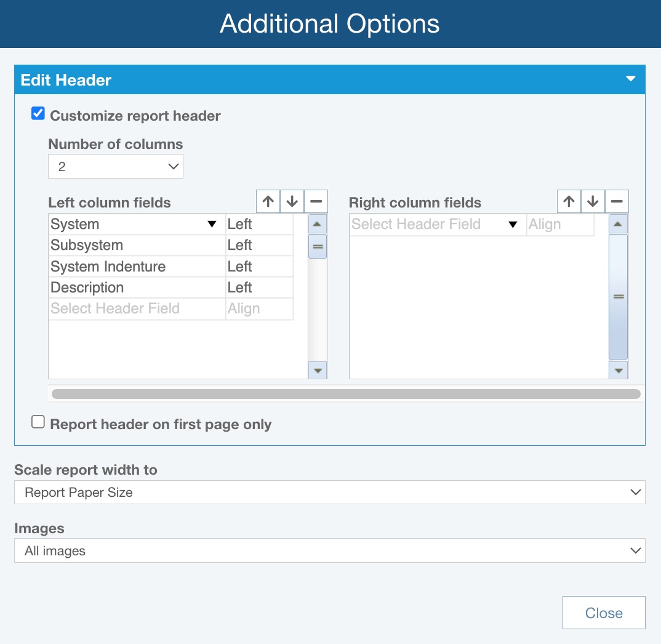Viewport: 661px width, 644px height.
Task: Collapse the Edit Header section
Action: click(x=630, y=79)
